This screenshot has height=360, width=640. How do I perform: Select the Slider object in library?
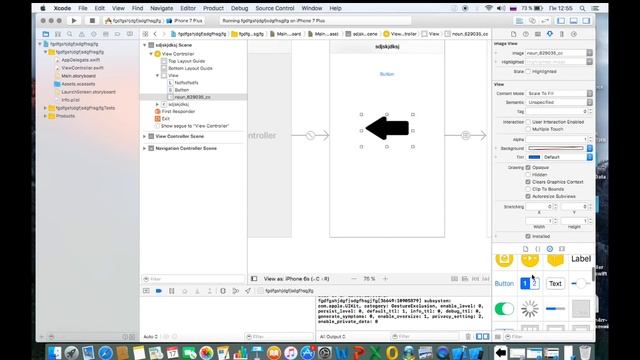click(580, 283)
